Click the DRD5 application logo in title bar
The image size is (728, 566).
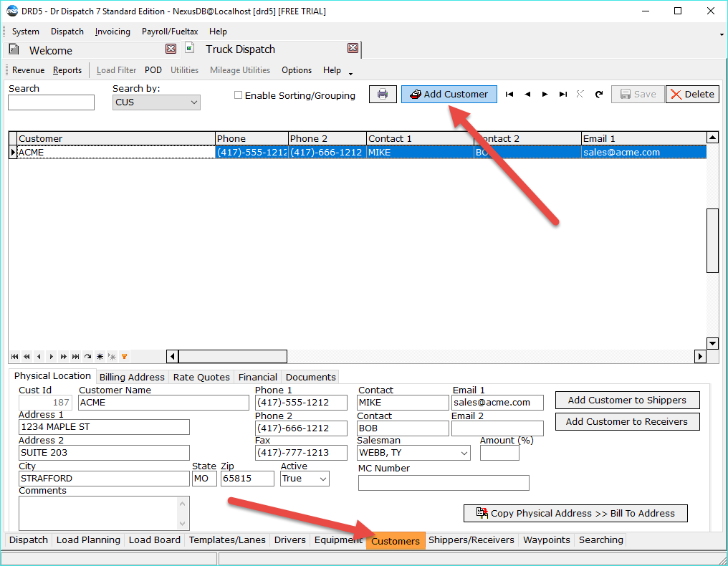(12, 11)
